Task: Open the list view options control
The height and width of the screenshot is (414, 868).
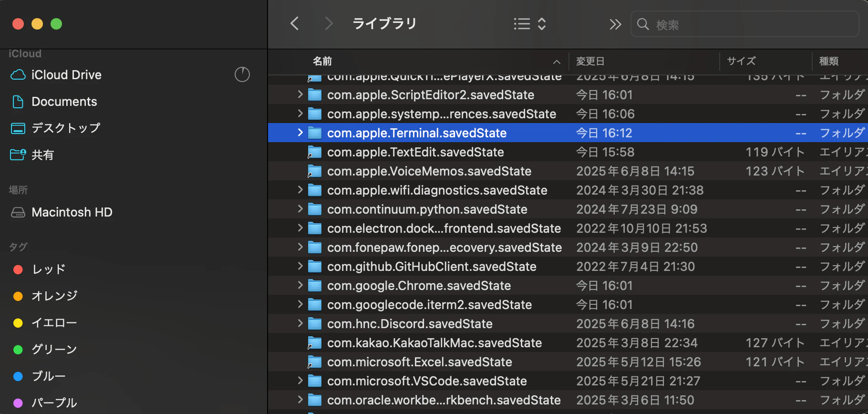Action: click(x=530, y=24)
